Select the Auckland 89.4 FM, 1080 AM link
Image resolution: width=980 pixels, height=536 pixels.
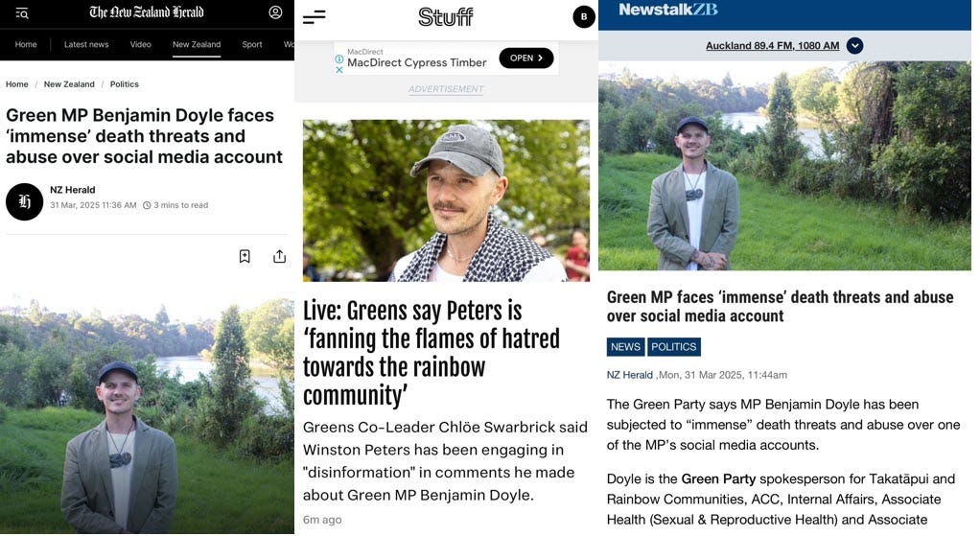[x=772, y=46]
